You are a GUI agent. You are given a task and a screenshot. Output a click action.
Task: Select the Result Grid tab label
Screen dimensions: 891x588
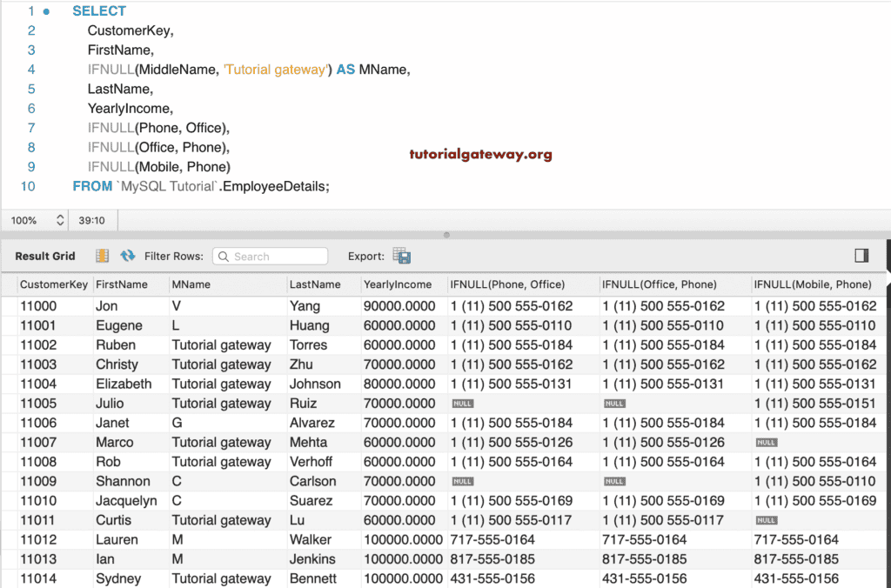coord(45,256)
